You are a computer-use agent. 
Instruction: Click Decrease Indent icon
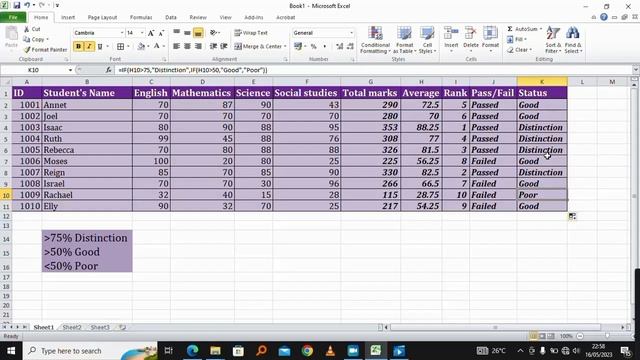tap(213, 47)
